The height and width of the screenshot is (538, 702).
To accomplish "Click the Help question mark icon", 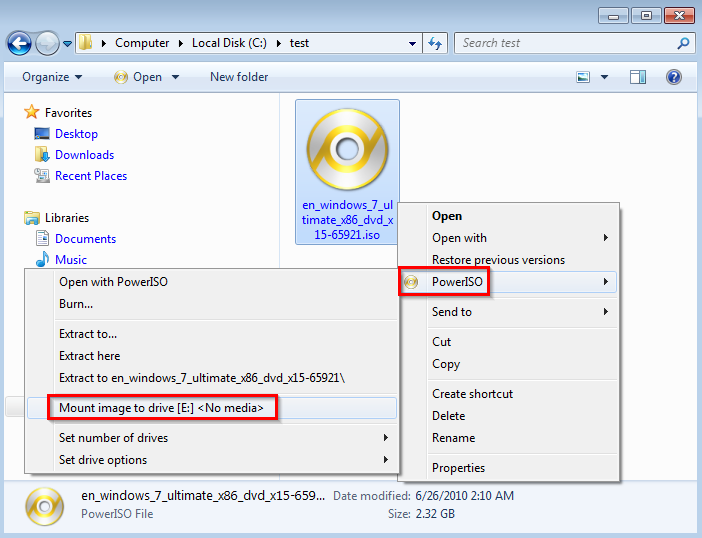I will [x=673, y=77].
